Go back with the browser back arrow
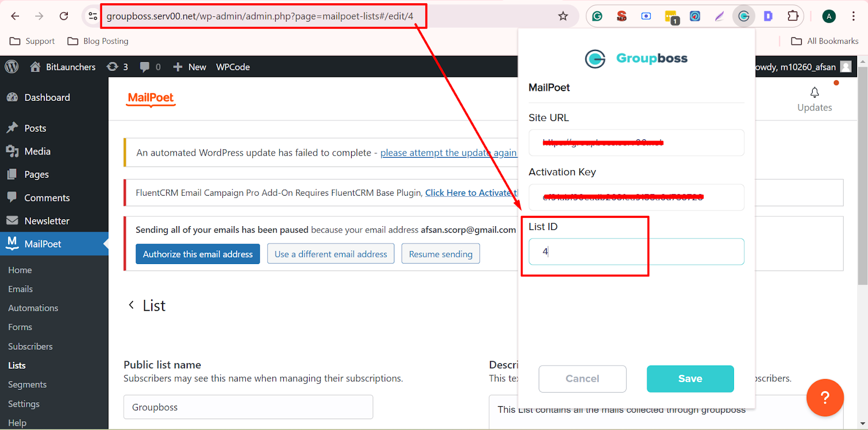868x430 pixels. tap(15, 16)
